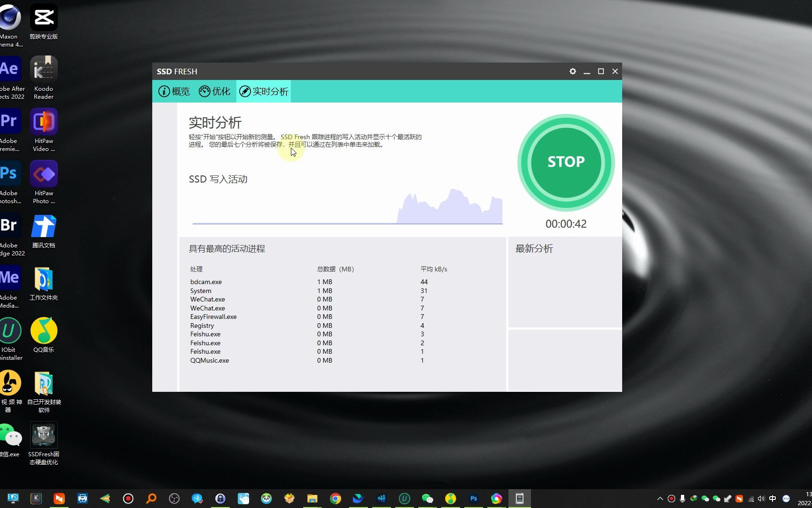The image size is (812, 508).
Task: Click the 平均 kB/s column header
Action: (x=434, y=269)
